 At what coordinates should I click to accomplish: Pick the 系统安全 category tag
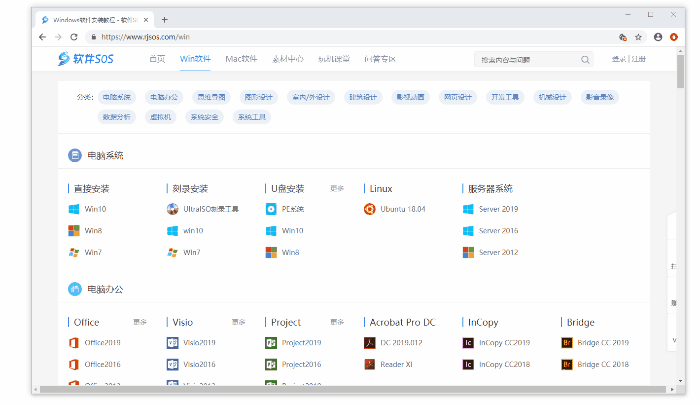click(x=204, y=117)
